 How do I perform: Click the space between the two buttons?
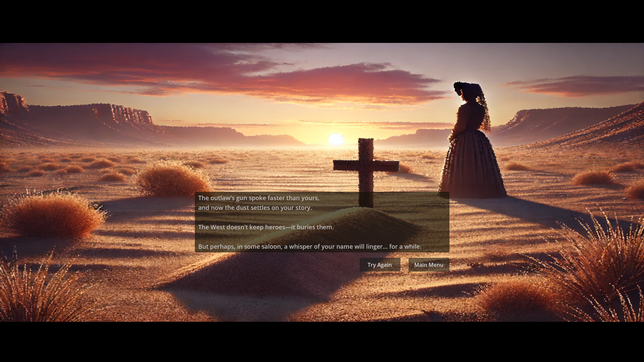(404, 265)
